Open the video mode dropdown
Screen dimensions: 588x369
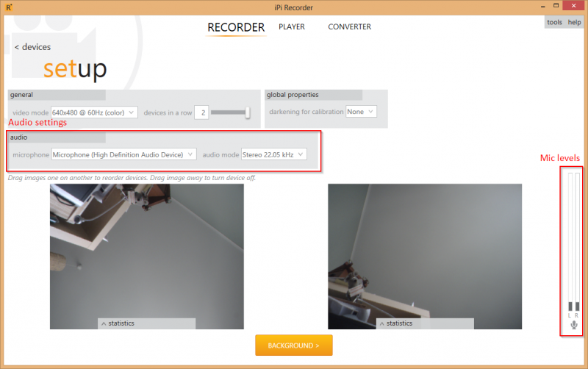pyautogui.click(x=94, y=112)
